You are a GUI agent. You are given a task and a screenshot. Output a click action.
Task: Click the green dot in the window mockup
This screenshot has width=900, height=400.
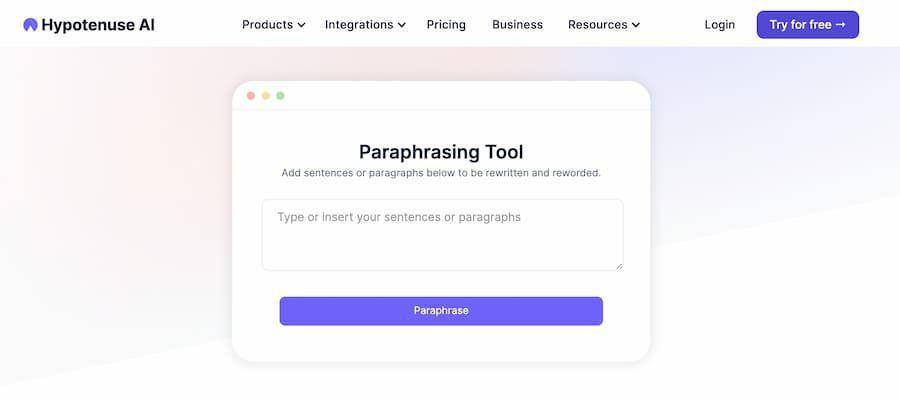coord(280,96)
